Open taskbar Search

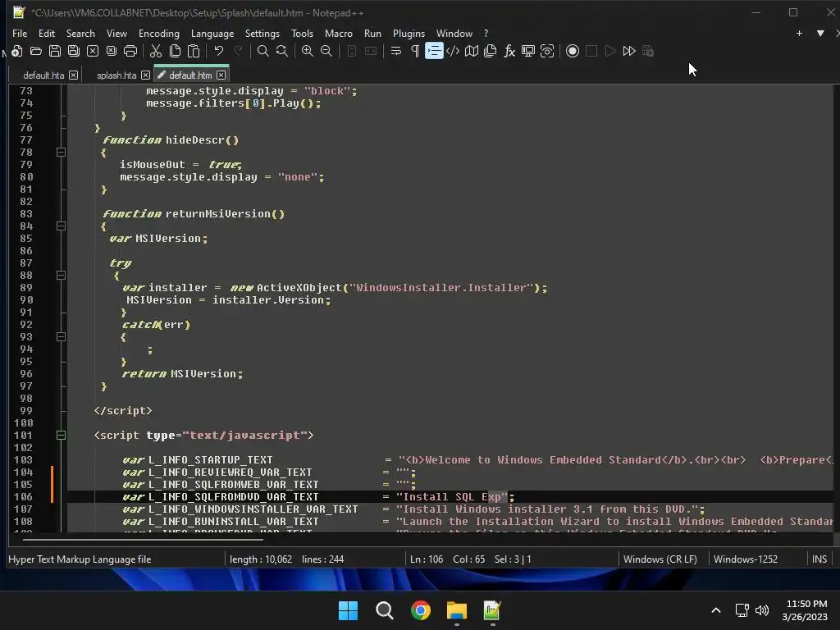(x=384, y=610)
